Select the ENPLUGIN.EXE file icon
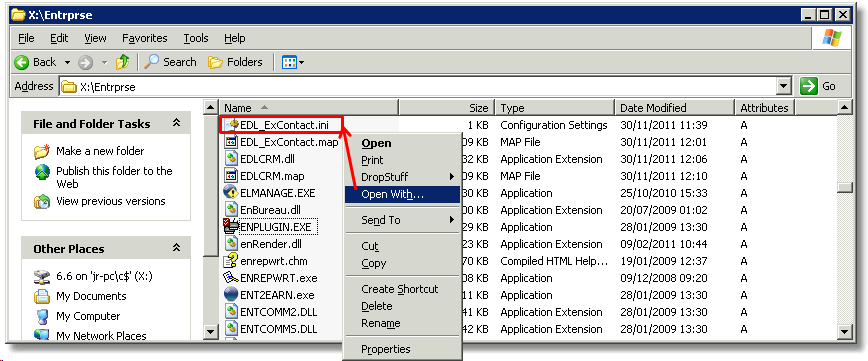Viewport: 868px width, 361px height. (x=230, y=227)
